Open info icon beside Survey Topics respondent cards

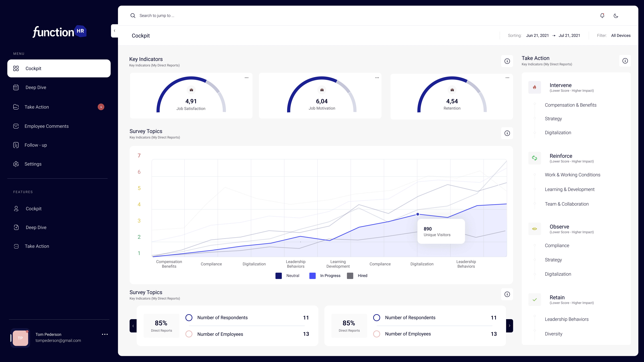(x=507, y=294)
